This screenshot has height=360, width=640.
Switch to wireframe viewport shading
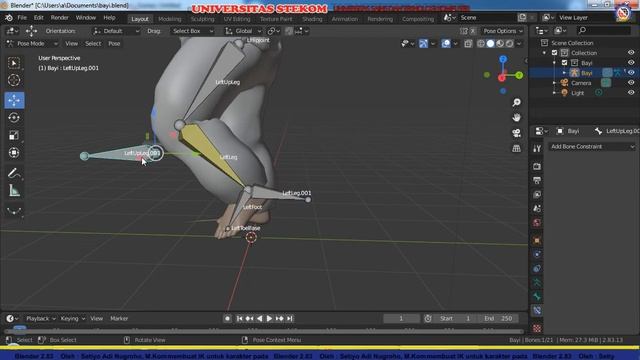coord(481,43)
